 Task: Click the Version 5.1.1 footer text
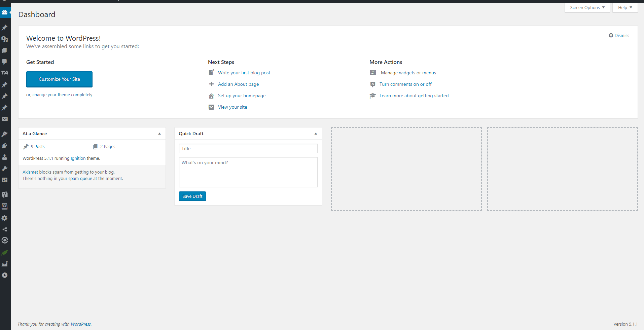[x=625, y=324]
